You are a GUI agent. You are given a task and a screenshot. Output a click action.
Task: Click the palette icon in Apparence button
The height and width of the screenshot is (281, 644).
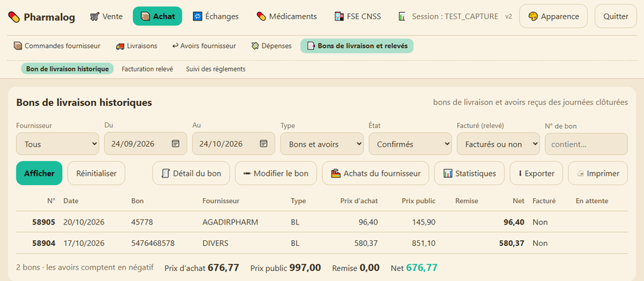pos(533,16)
